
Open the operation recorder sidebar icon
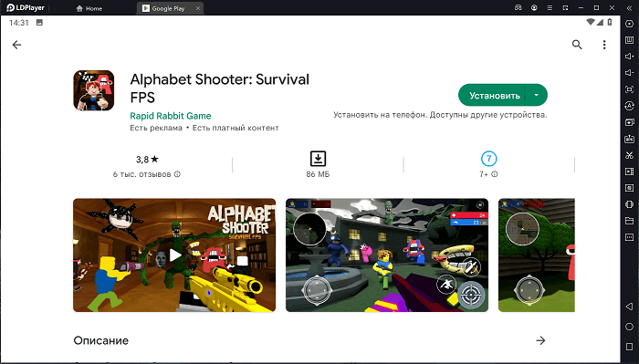629,188
